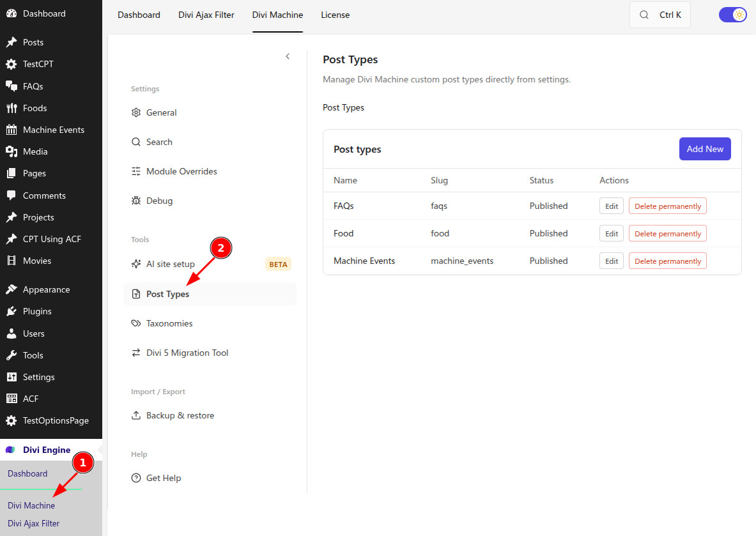Click the FAQs speech bubbles icon
Screen dimensions: 756x536
[x=11, y=86]
